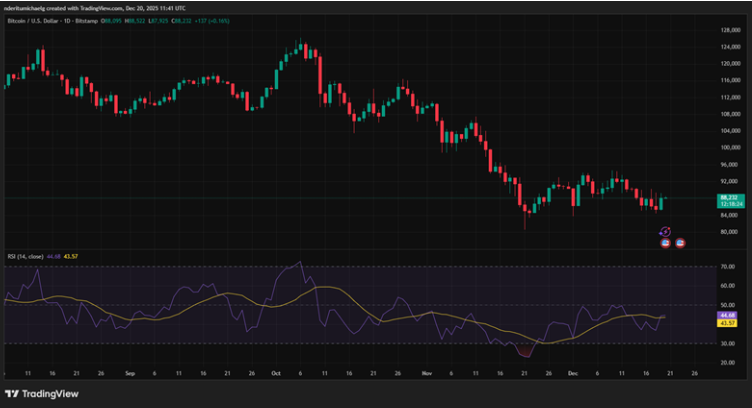Click the purple lightning event icon
This screenshot has width=752, height=408.
pos(665,232)
